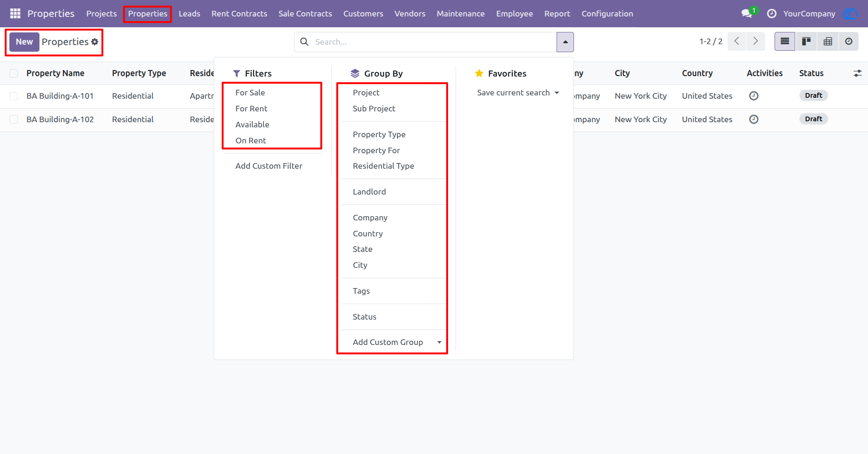
Task: Open the Maintenance menu
Action: click(x=460, y=14)
